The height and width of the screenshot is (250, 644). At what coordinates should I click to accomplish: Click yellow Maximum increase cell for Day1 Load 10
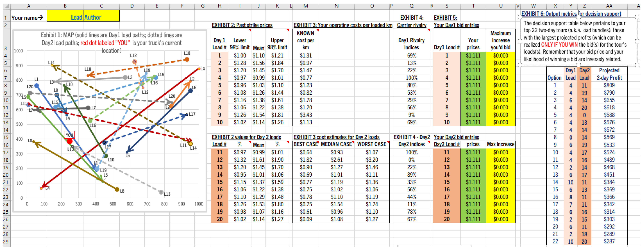[x=500, y=122]
